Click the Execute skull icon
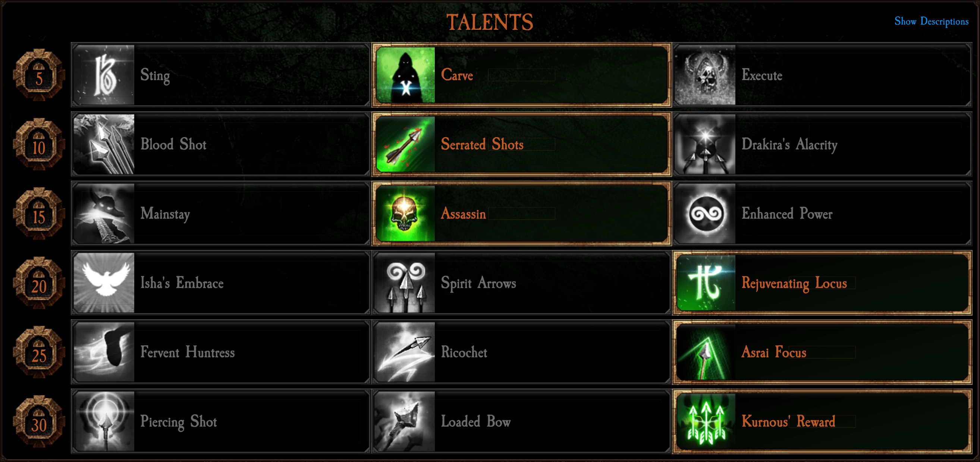 coord(705,75)
